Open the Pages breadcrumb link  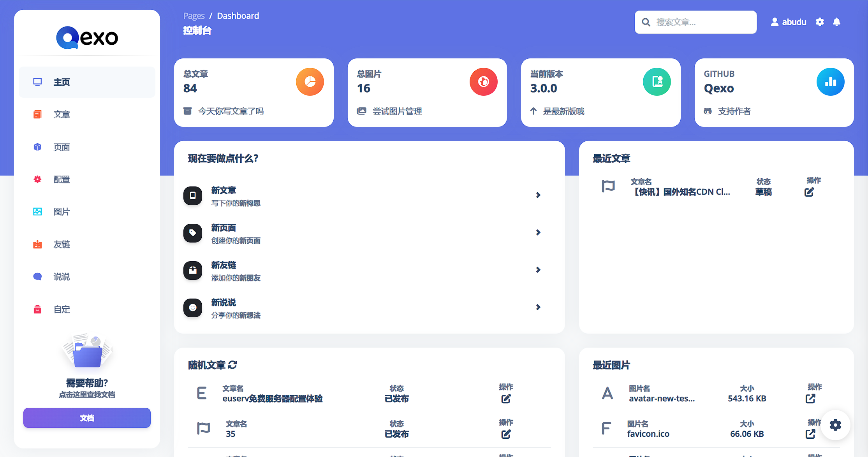click(194, 16)
